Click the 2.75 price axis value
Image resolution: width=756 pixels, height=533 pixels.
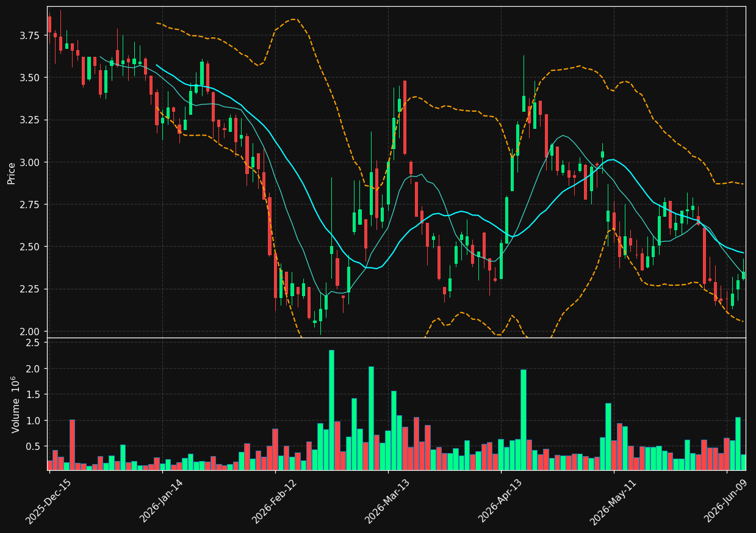[31, 205]
